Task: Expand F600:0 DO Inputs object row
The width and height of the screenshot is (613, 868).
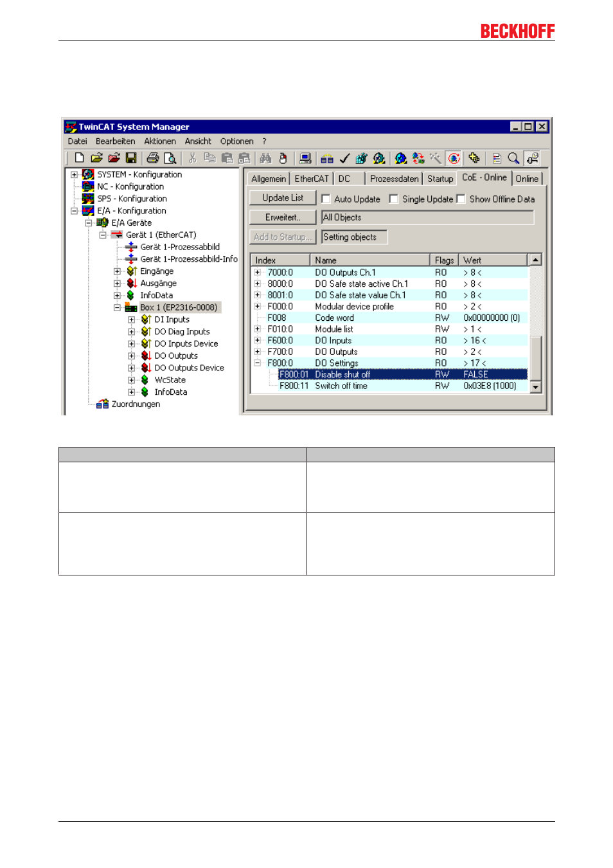Action: tap(258, 340)
